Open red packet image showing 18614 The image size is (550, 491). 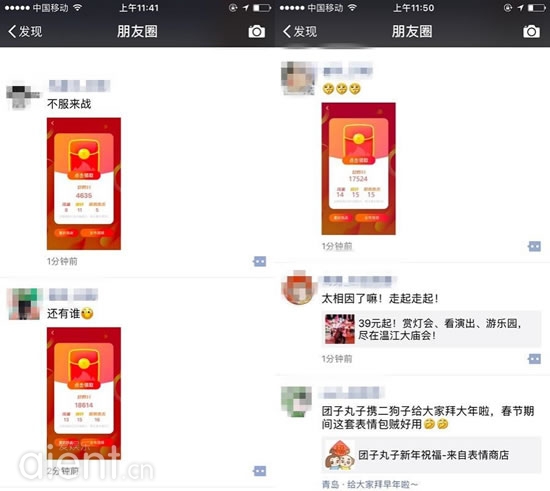click(x=84, y=393)
